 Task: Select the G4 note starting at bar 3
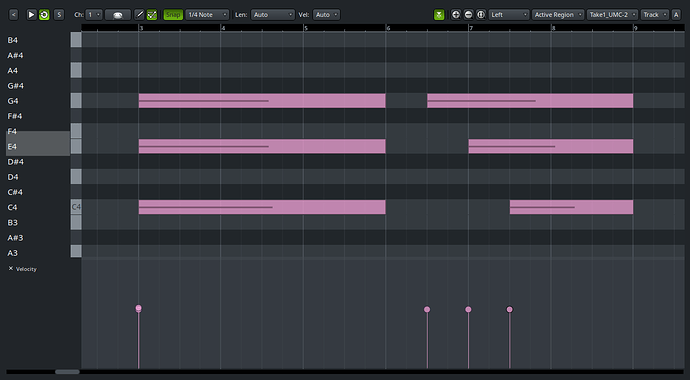pyautogui.click(x=262, y=101)
